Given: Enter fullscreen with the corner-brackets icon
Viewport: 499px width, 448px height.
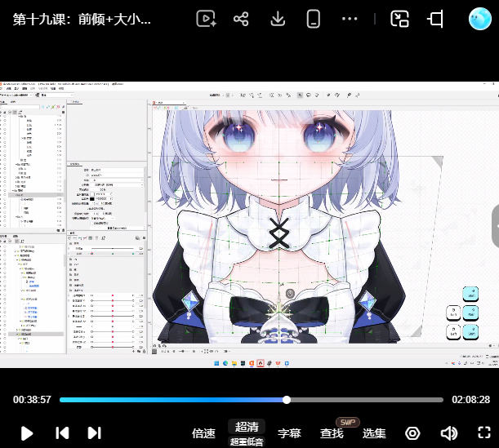Looking at the screenshot, I should click(484, 432).
